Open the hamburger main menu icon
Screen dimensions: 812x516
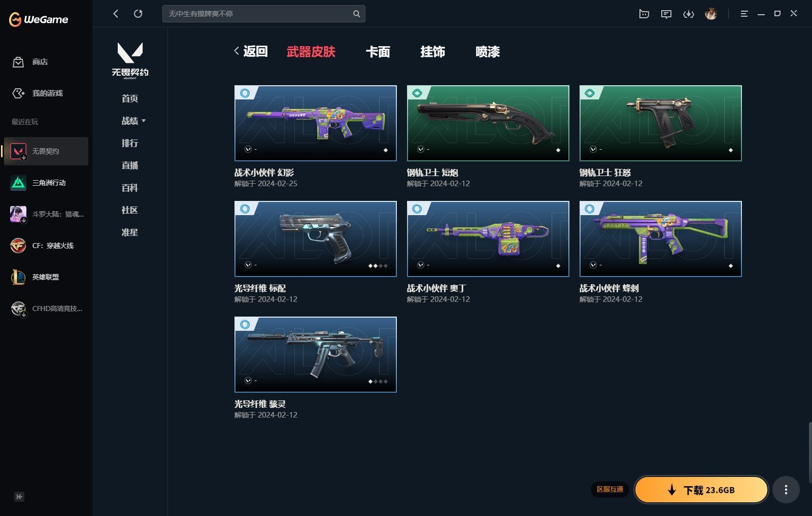(x=744, y=14)
